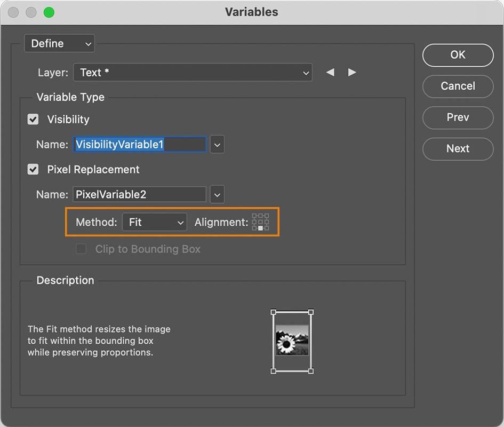This screenshot has width=504, height=427.
Task: Confirm changes with the OK button
Action: coord(458,55)
